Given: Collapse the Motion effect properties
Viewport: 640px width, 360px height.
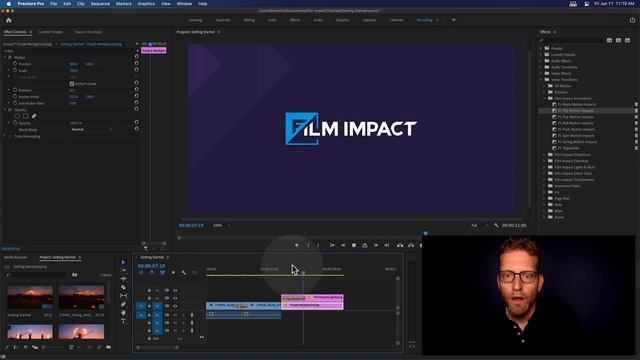Looking at the screenshot, I should pos(5,58).
